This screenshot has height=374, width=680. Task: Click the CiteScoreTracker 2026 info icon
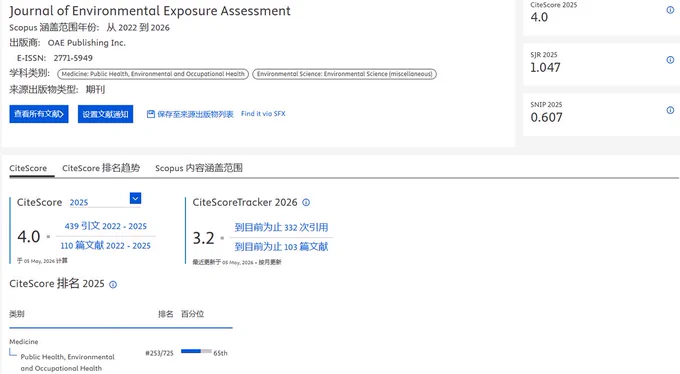[306, 202]
